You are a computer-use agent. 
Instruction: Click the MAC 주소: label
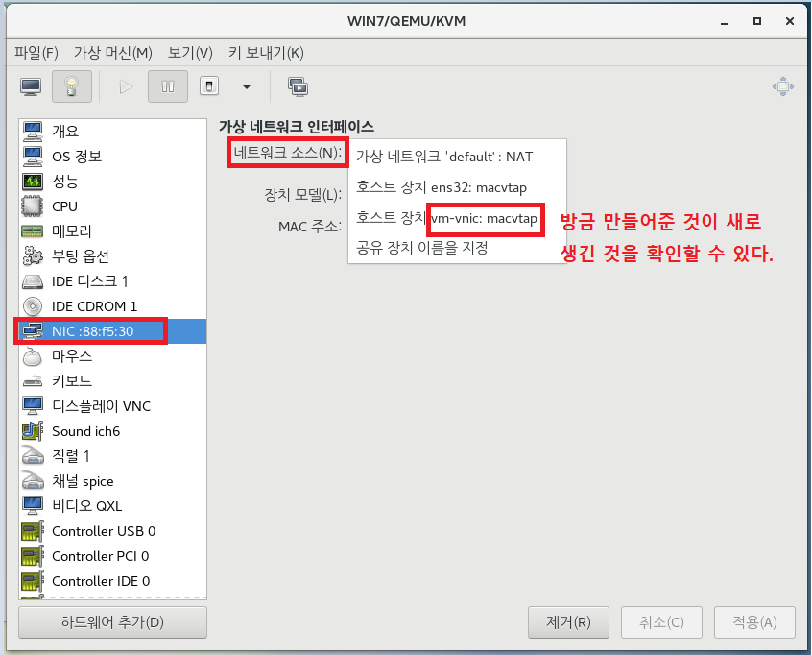coord(310,227)
